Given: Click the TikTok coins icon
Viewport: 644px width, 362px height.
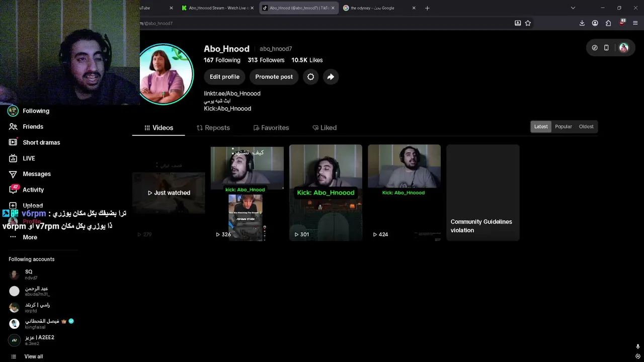Looking at the screenshot, I should click(x=595, y=48).
